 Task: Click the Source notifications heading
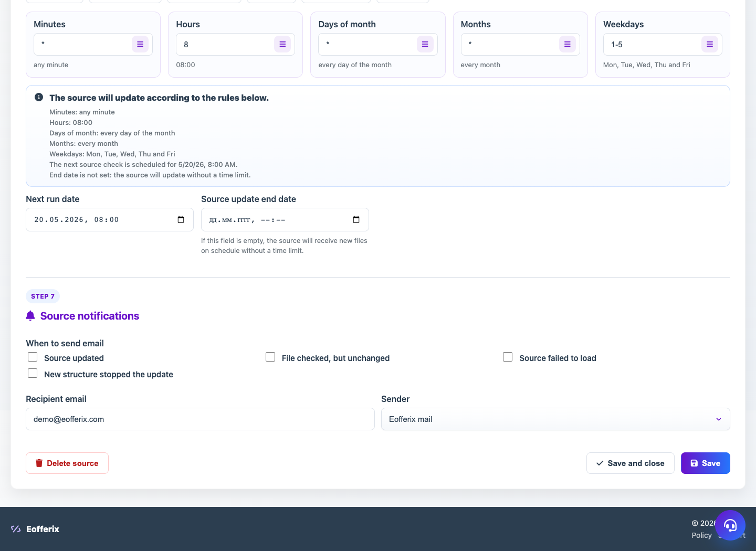pos(90,316)
